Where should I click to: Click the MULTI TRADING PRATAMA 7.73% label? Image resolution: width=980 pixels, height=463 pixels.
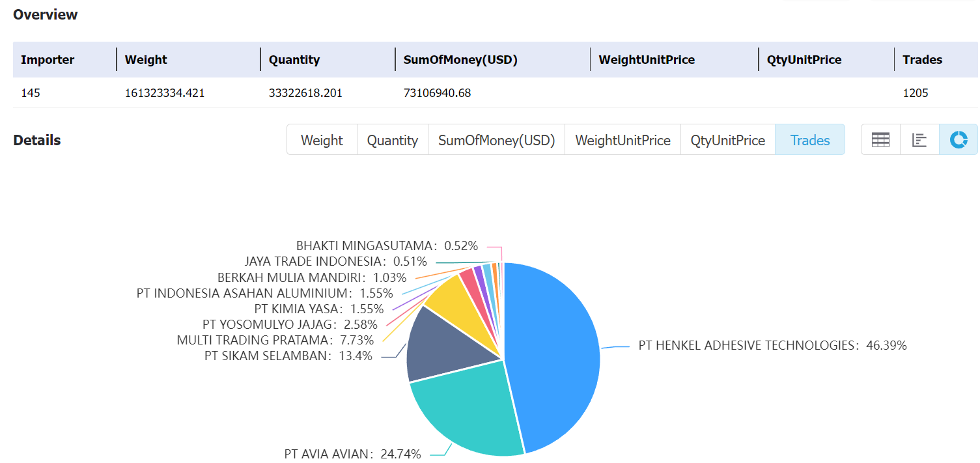(275, 340)
